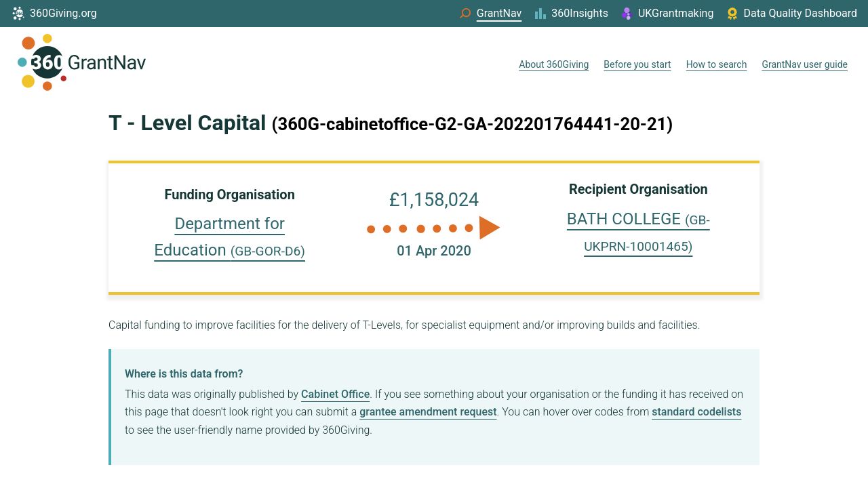Follow the Cabinet Office publisher link

[x=335, y=394]
